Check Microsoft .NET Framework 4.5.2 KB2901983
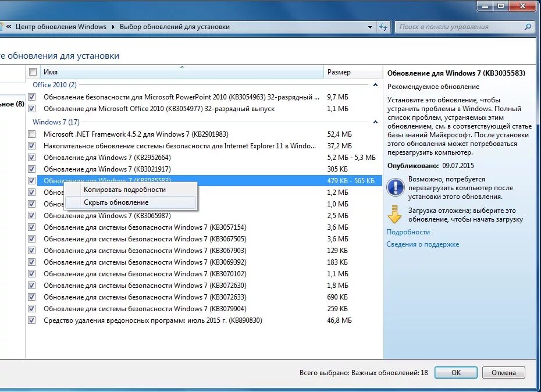 [32, 134]
